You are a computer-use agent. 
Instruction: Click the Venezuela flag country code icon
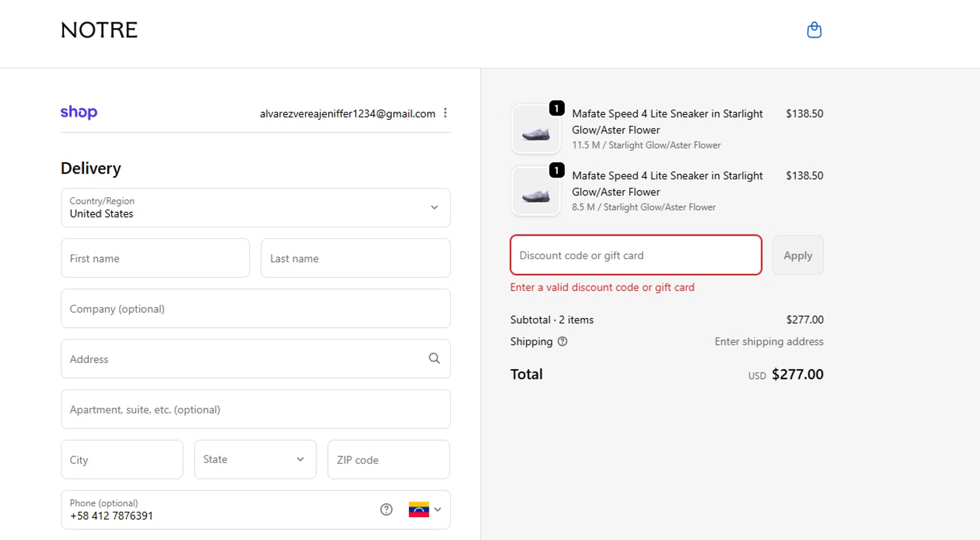(419, 509)
